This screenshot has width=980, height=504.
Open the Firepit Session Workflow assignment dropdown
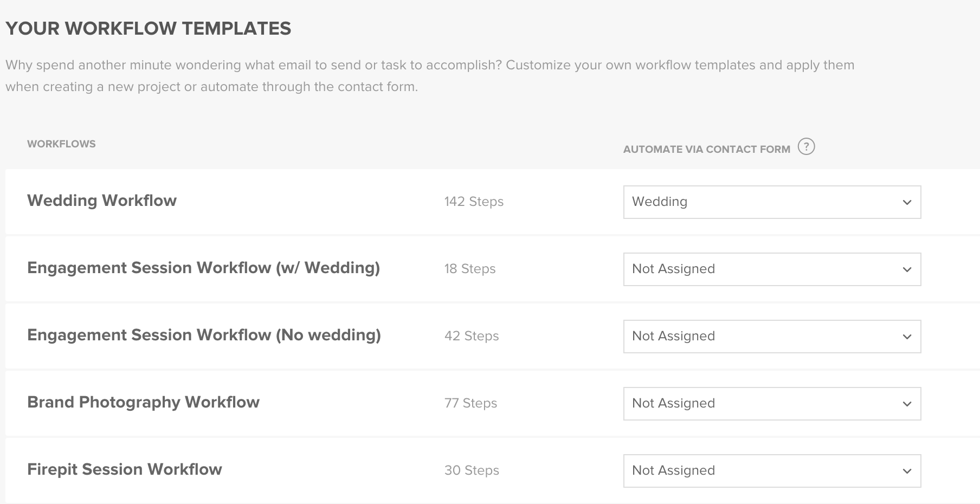[x=771, y=471]
